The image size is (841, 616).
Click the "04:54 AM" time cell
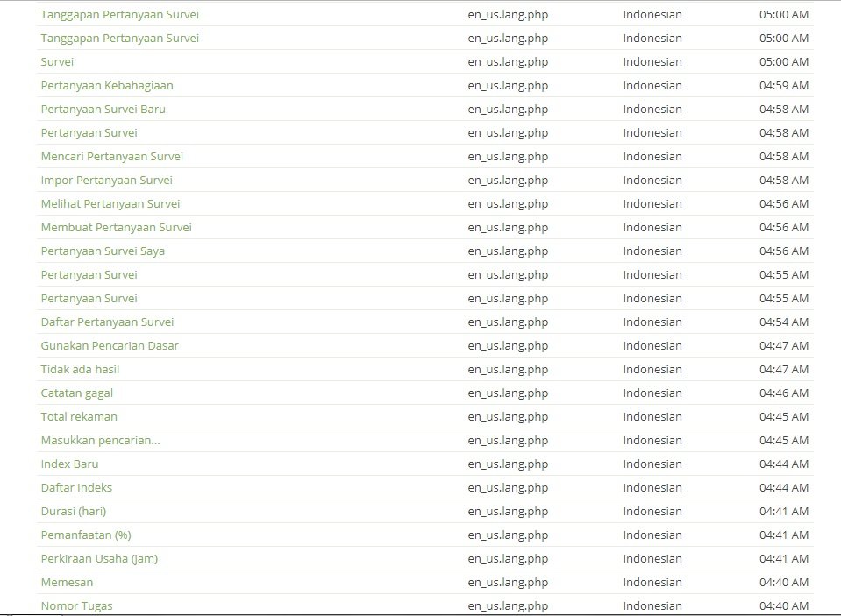(x=784, y=322)
